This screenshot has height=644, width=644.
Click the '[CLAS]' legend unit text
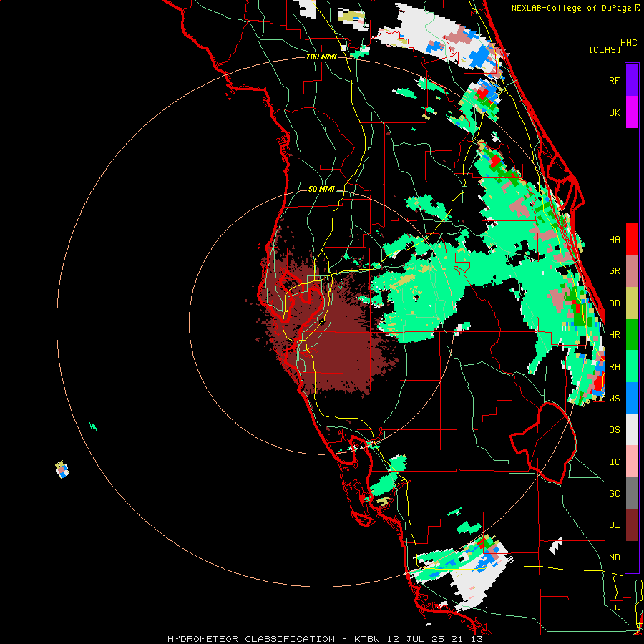(605, 49)
